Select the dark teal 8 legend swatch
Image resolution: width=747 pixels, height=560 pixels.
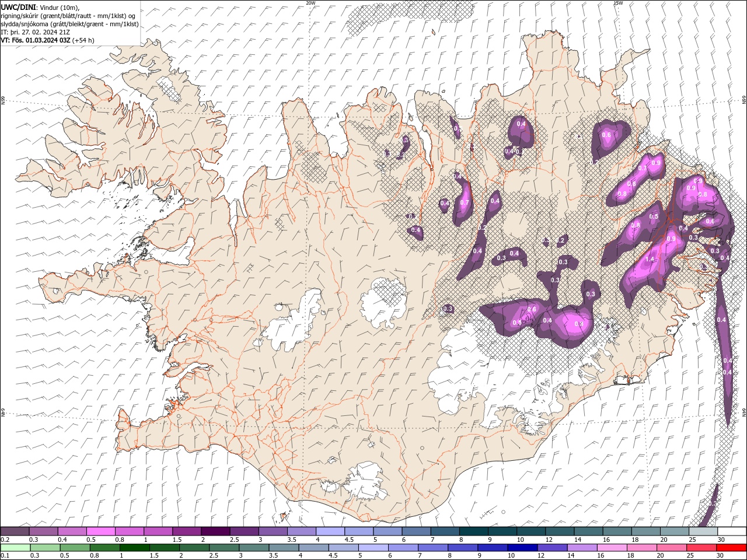point(473,531)
